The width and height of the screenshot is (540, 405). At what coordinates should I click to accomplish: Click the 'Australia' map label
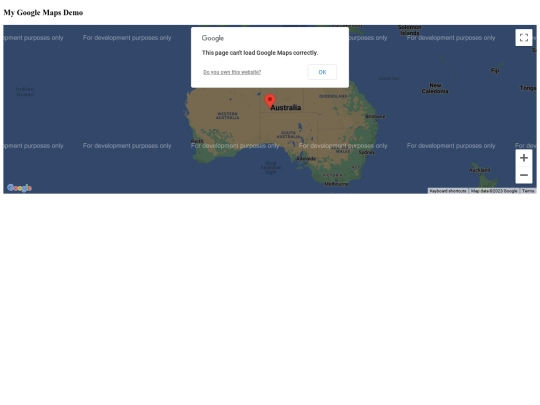285,108
